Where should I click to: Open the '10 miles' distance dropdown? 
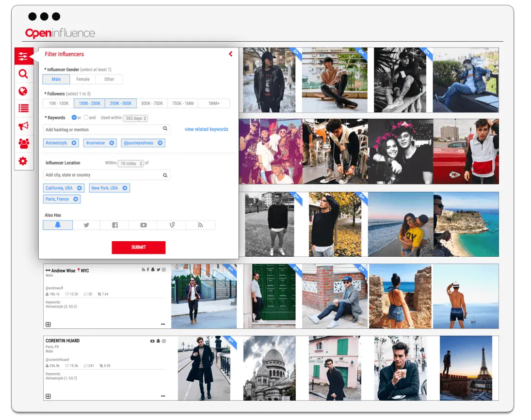coord(131,163)
